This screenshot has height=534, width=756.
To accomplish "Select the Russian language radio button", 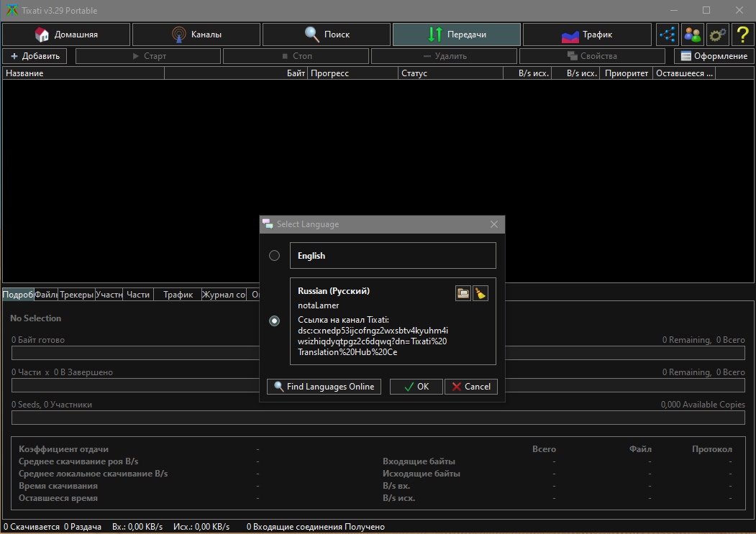I will click(x=274, y=321).
